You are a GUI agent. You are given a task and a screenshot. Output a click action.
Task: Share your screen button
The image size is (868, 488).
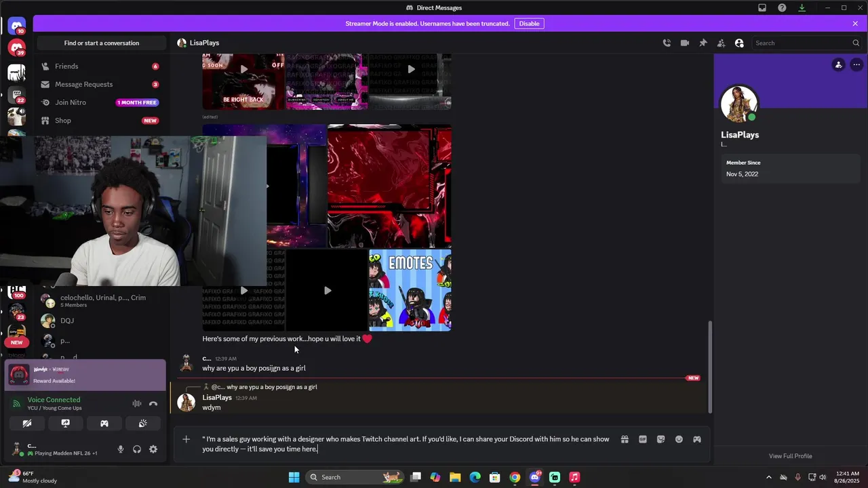[66, 423]
